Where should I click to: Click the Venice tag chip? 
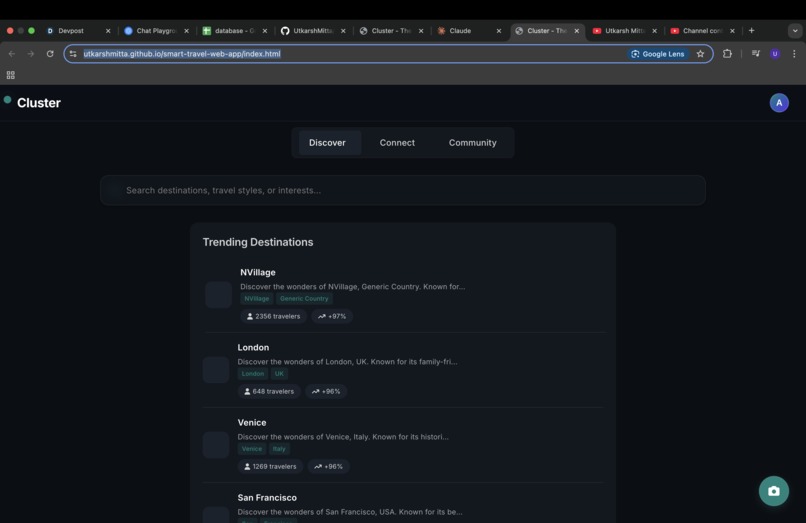point(252,449)
